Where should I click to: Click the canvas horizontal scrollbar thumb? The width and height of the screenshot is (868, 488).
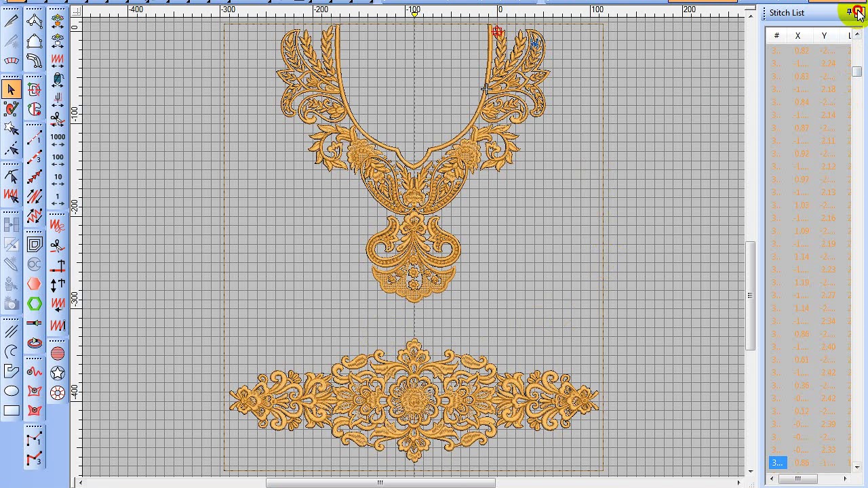pyautogui.click(x=380, y=483)
